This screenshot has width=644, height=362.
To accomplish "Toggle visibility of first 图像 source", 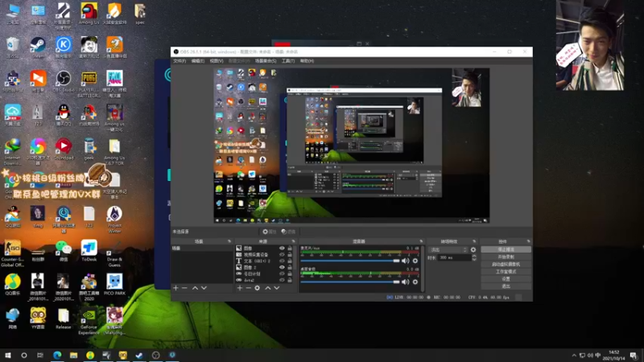I will coord(282,249).
